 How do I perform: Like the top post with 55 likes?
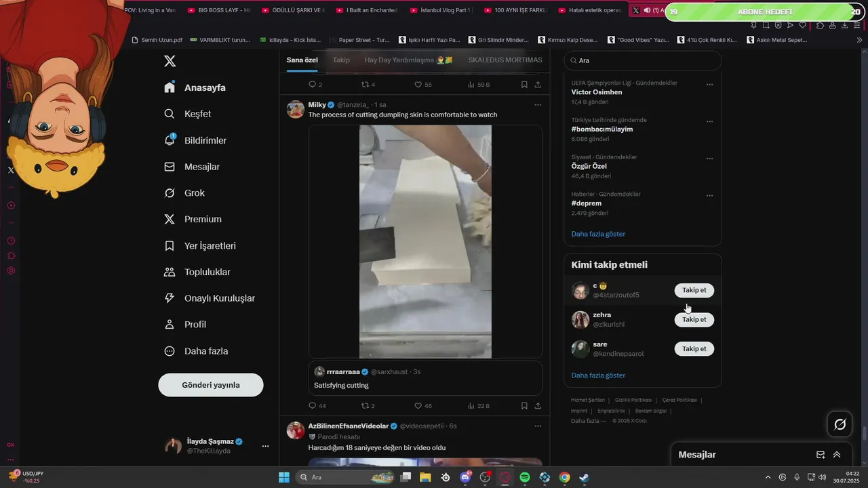pos(423,85)
